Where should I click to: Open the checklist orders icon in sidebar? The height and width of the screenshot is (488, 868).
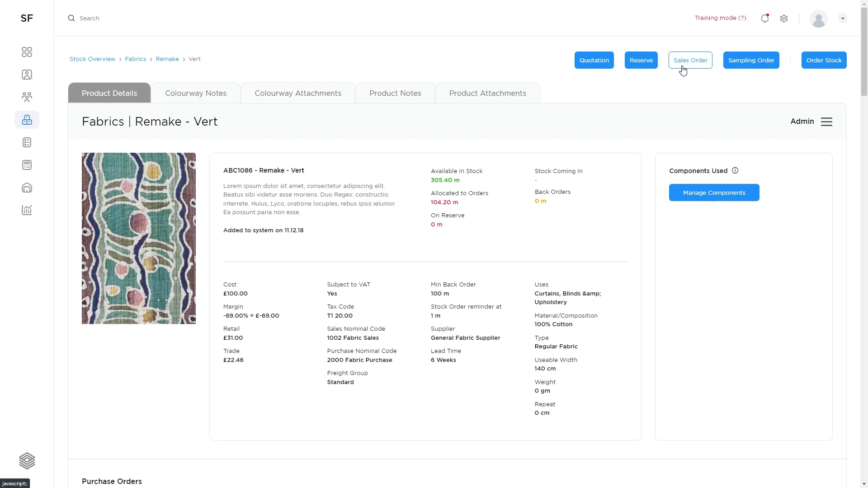coord(27,142)
